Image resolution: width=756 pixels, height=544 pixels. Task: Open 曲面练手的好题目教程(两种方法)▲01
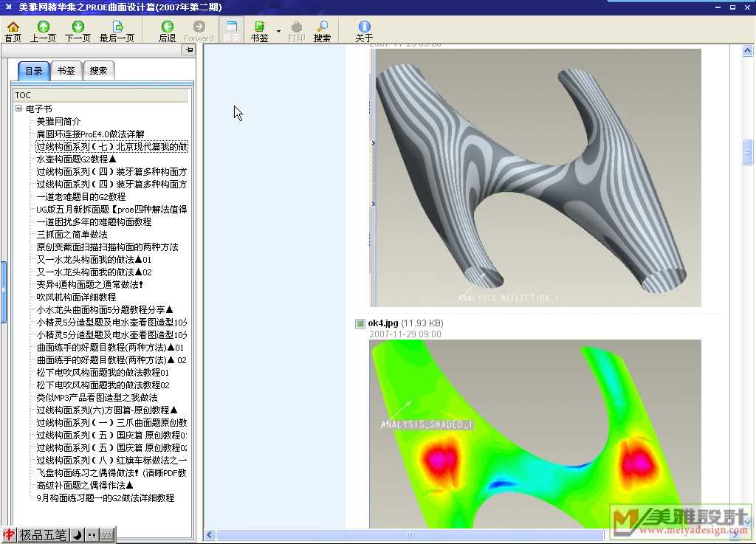point(110,347)
